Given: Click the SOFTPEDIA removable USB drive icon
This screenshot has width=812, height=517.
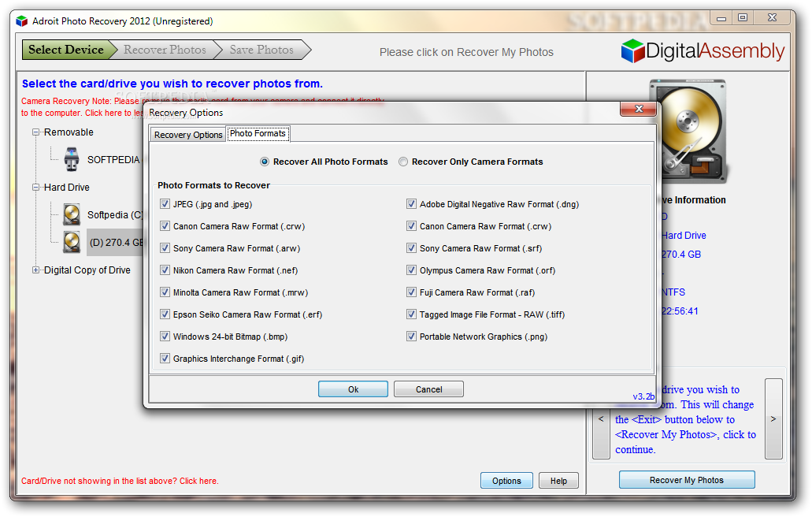Looking at the screenshot, I should (72, 159).
